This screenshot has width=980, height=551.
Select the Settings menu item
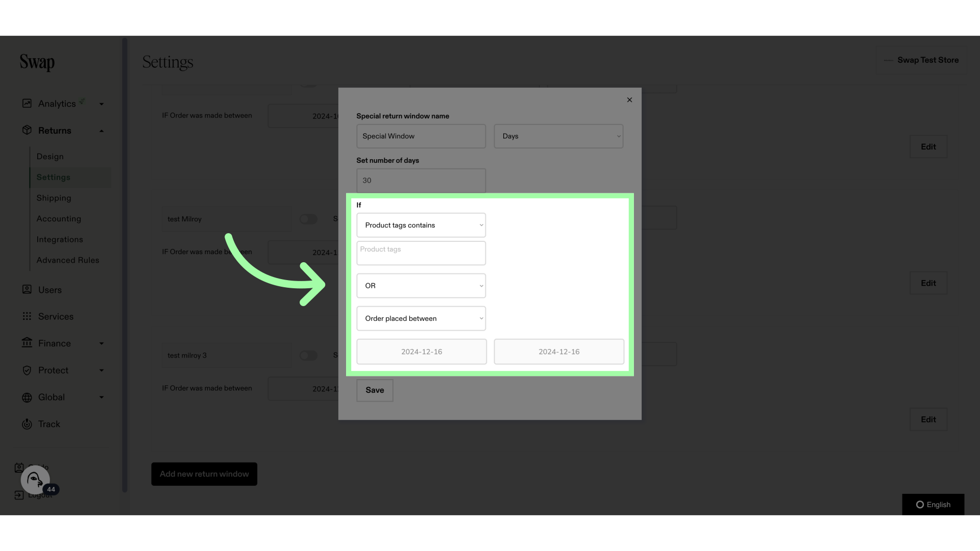[x=54, y=177]
